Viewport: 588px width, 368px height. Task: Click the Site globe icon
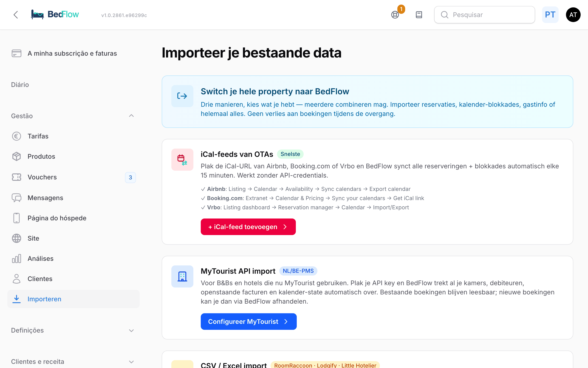pos(17,238)
